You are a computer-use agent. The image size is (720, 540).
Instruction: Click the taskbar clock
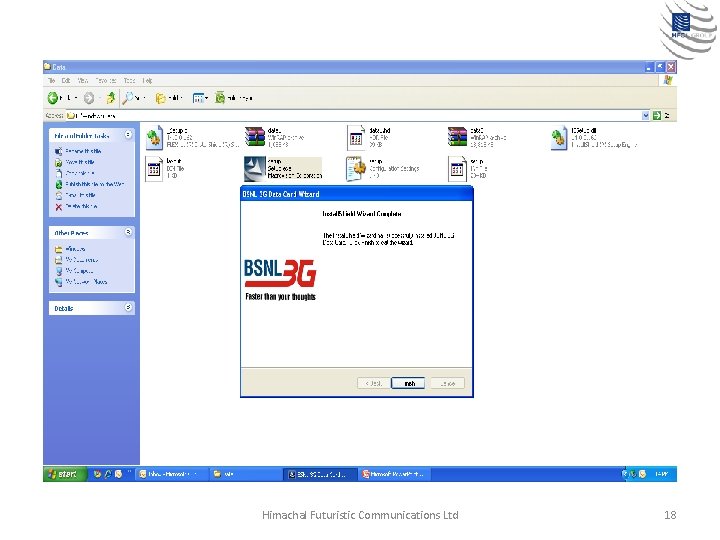(x=661, y=474)
